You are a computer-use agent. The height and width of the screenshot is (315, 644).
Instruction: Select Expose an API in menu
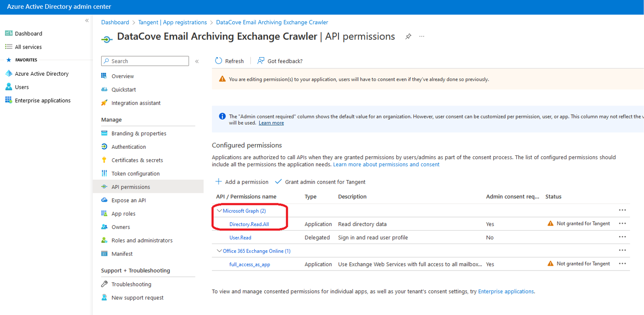click(x=129, y=200)
